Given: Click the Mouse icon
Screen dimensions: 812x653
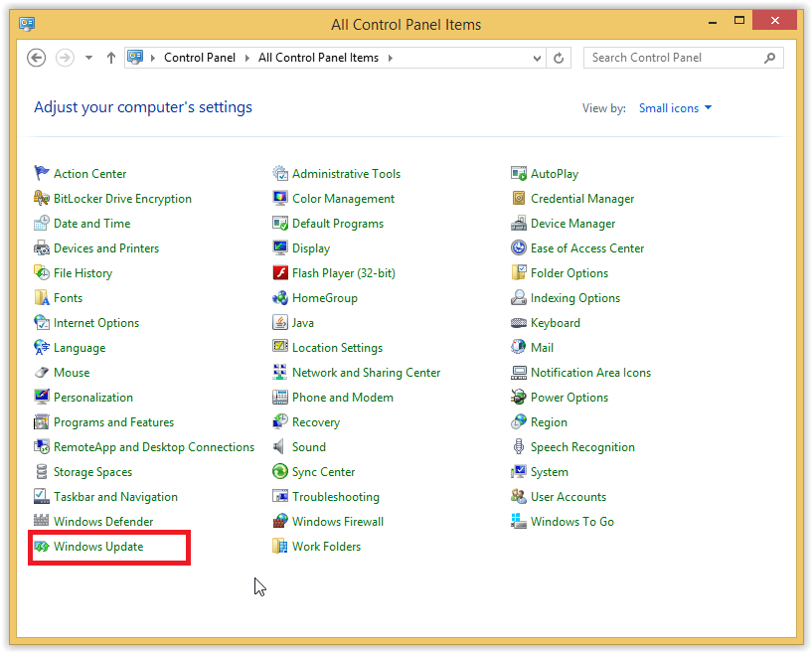Looking at the screenshot, I should 42,372.
